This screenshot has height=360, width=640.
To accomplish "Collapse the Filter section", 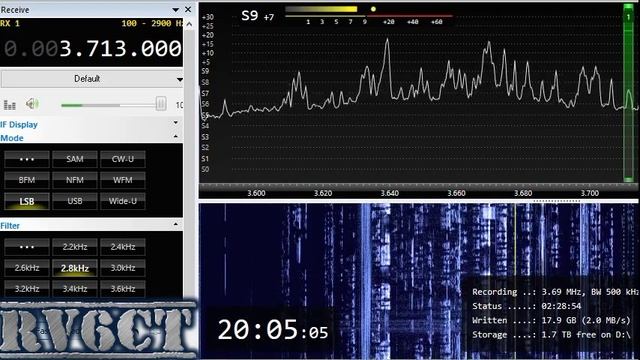I will [x=176, y=224].
